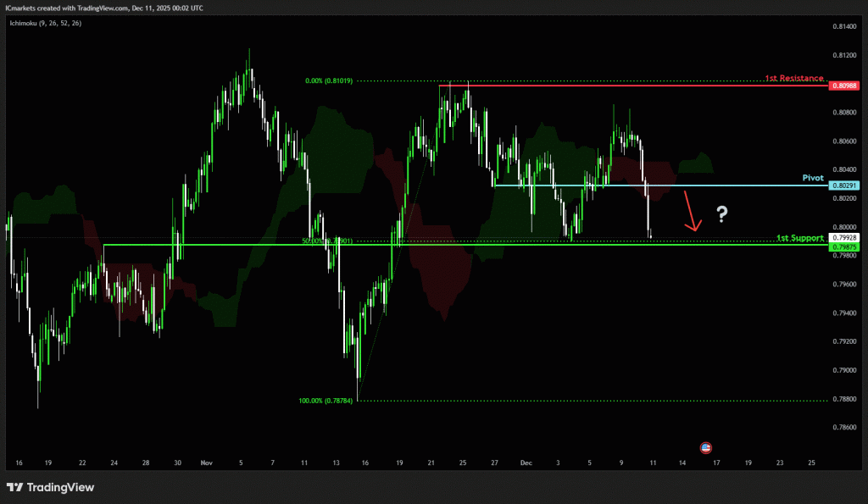
Task: Click the Dec label on time axis
Action: (526, 463)
